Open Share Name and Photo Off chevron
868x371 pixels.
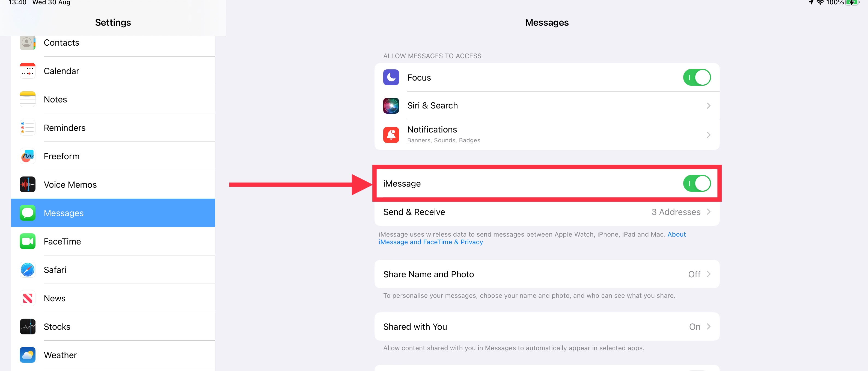[x=708, y=274]
